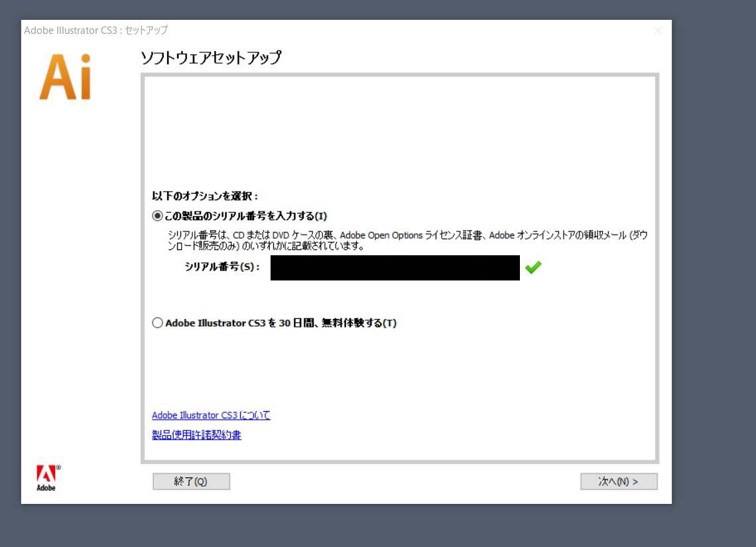This screenshot has width=756, height=547.
Task: Select the option to enter a serial number
Action: 157,215
